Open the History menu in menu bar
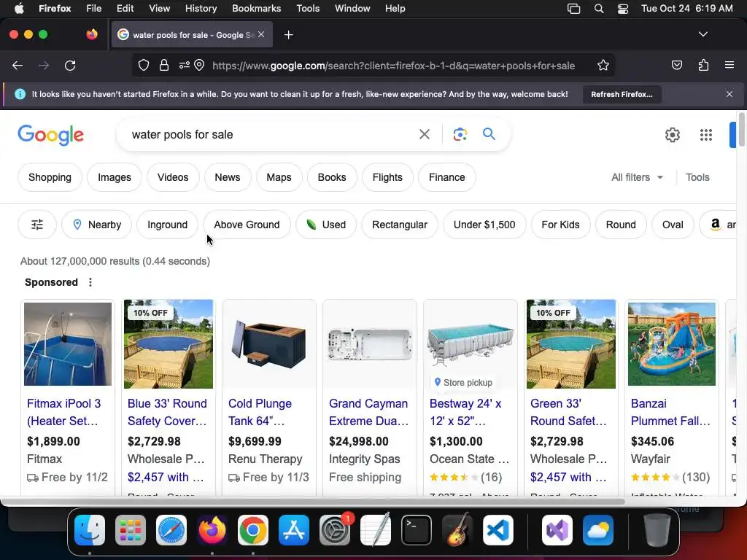 point(201,8)
